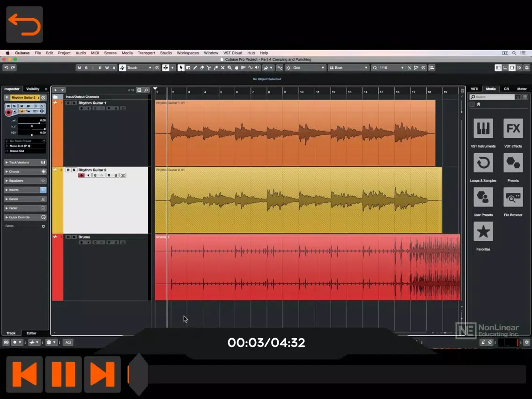The width and height of the screenshot is (532, 399).
Task: Open the Workspaces menu
Action: 188,53
